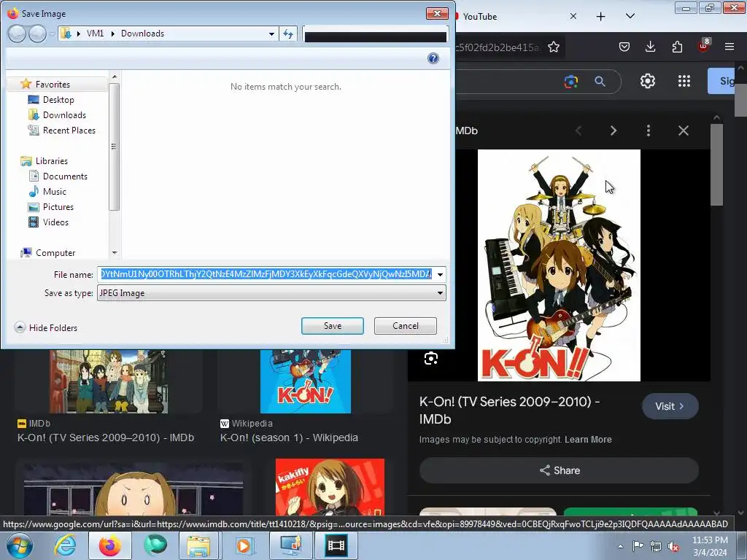Go to the next image preview arrow

coord(614,131)
